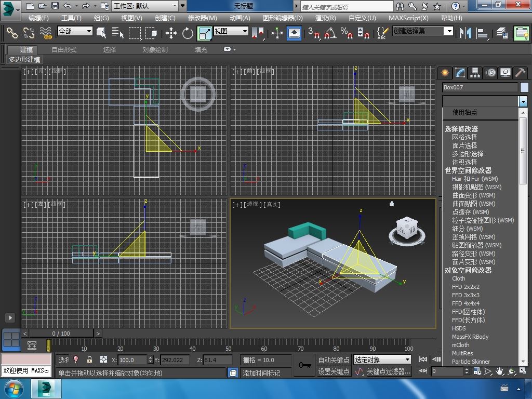
Task: Choose the Rectangular Selection Region tool
Action: (135, 33)
